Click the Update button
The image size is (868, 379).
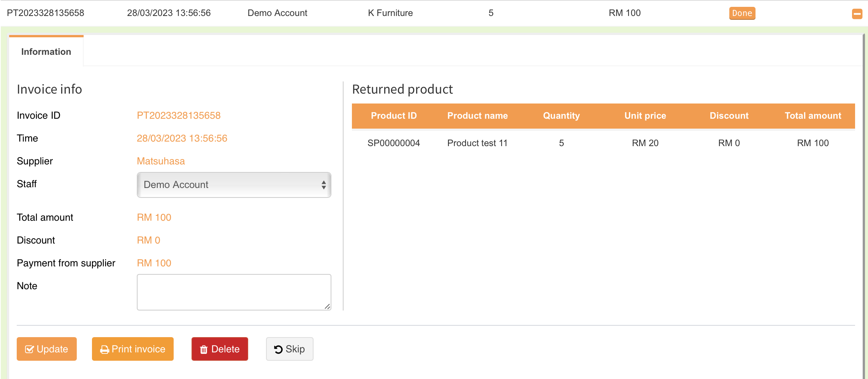47,349
